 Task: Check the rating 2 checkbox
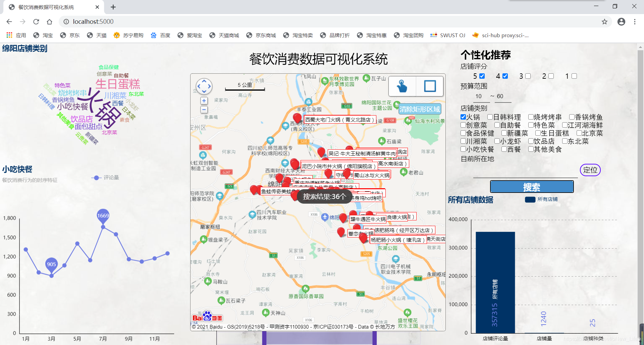tap(551, 76)
